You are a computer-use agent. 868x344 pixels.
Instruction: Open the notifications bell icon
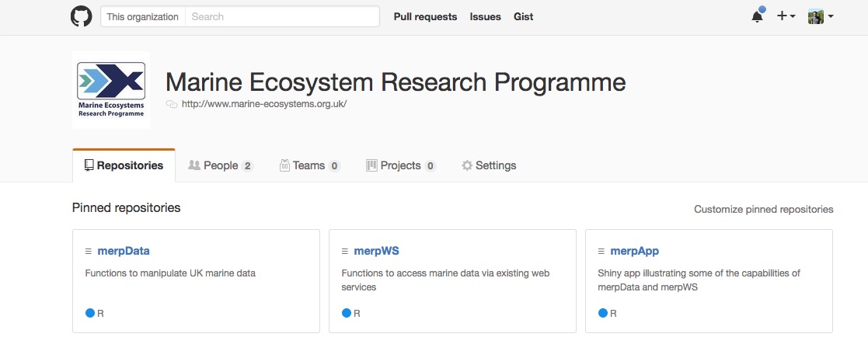[x=757, y=16]
